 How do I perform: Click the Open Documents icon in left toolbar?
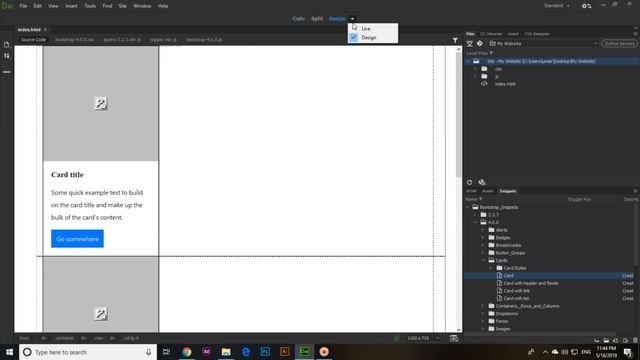7,44
